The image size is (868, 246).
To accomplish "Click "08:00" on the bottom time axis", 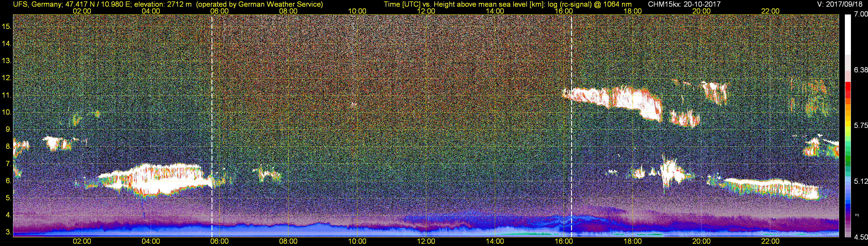I will (x=288, y=241).
